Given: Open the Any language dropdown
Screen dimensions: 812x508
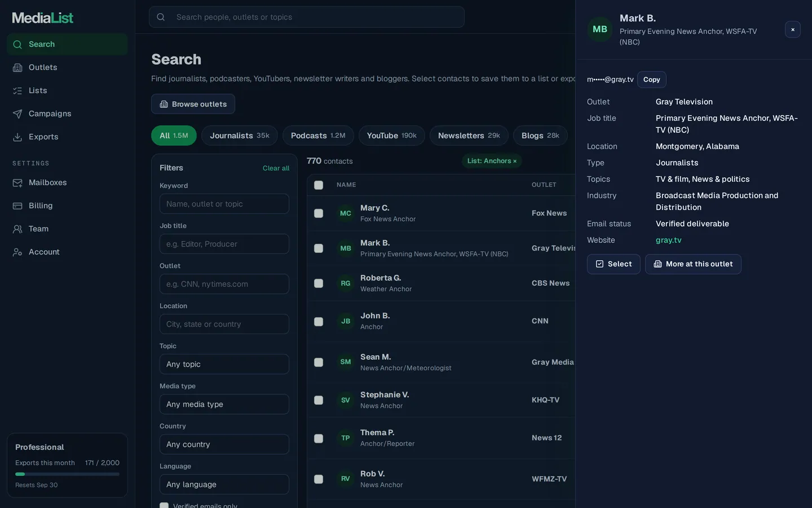Looking at the screenshot, I should click(x=224, y=484).
